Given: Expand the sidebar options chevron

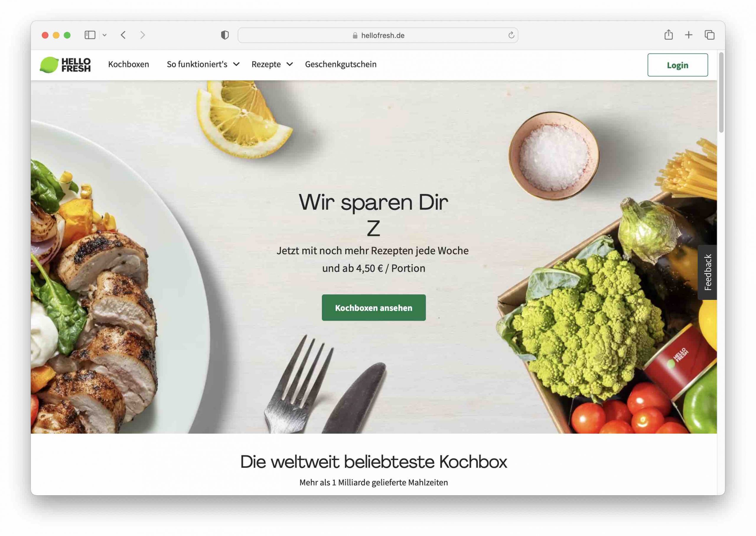Looking at the screenshot, I should click(x=104, y=35).
